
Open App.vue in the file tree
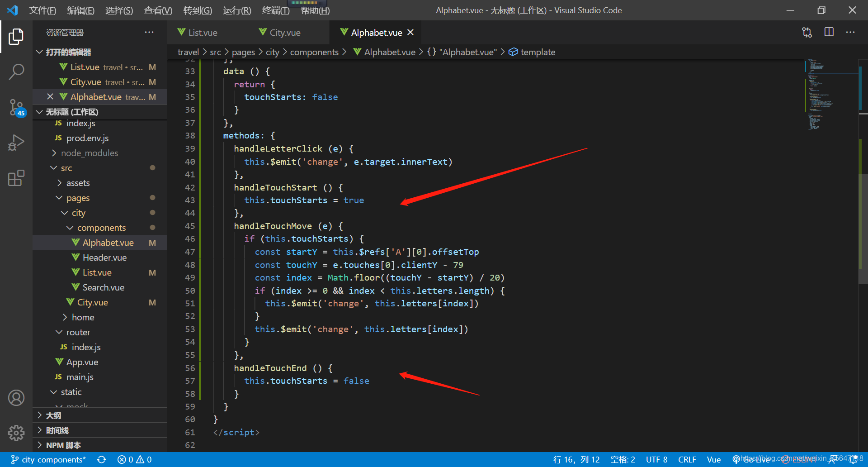click(x=100, y=362)
